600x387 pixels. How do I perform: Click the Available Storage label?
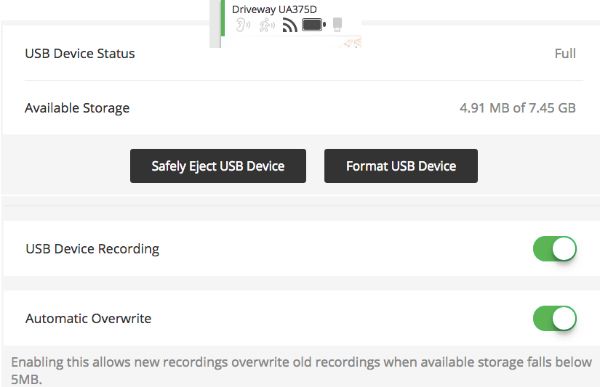(77, 108)
